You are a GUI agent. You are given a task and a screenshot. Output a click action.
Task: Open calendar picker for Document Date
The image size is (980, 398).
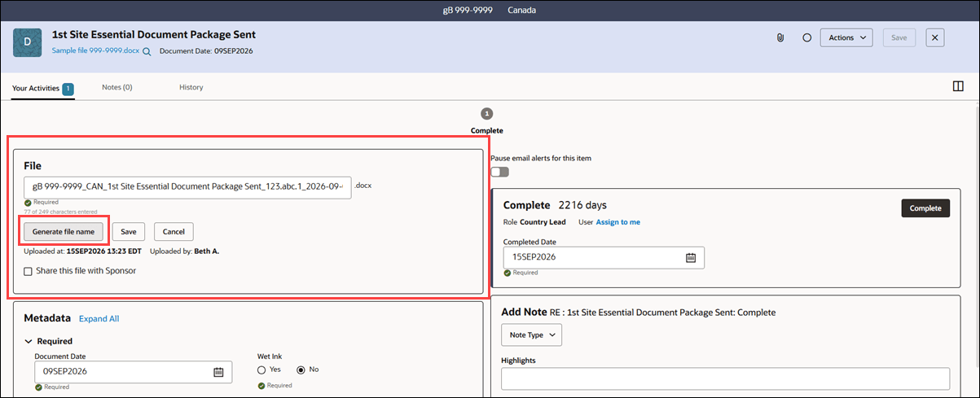tap(218, 371)
